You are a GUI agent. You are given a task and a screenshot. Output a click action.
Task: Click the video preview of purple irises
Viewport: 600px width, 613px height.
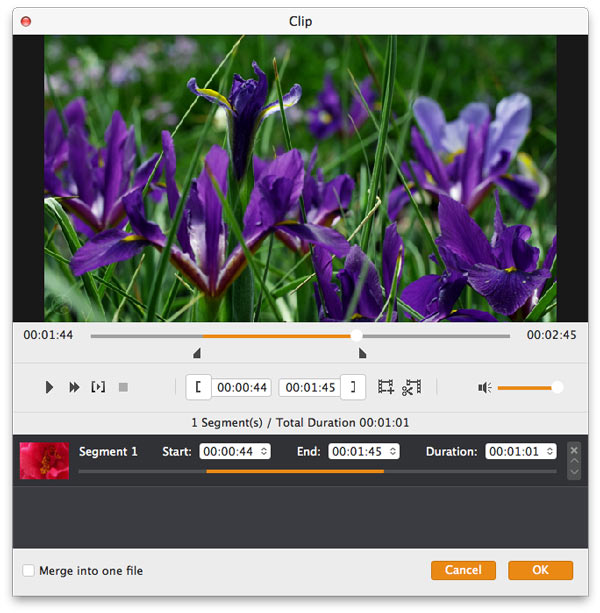[300, 179]
